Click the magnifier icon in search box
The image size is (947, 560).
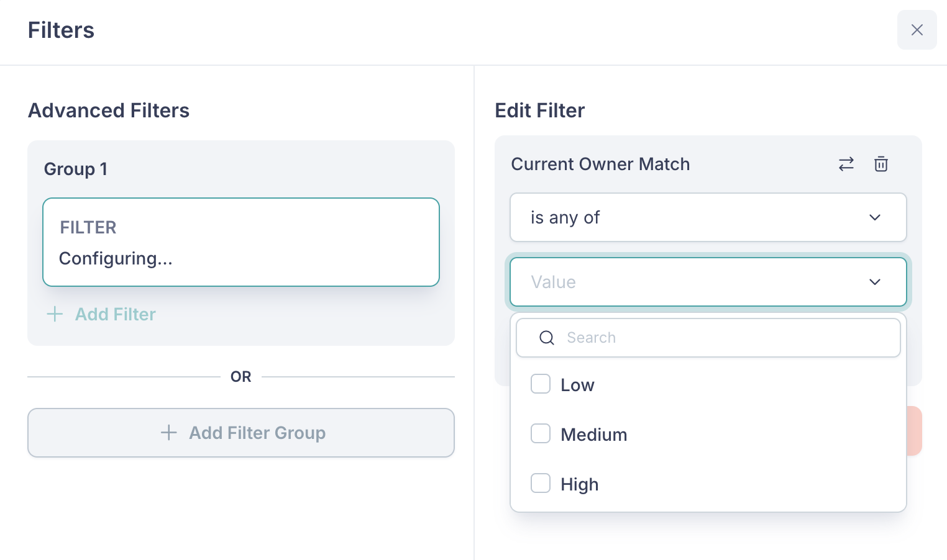pyautogui.click(x=547, y=338)
